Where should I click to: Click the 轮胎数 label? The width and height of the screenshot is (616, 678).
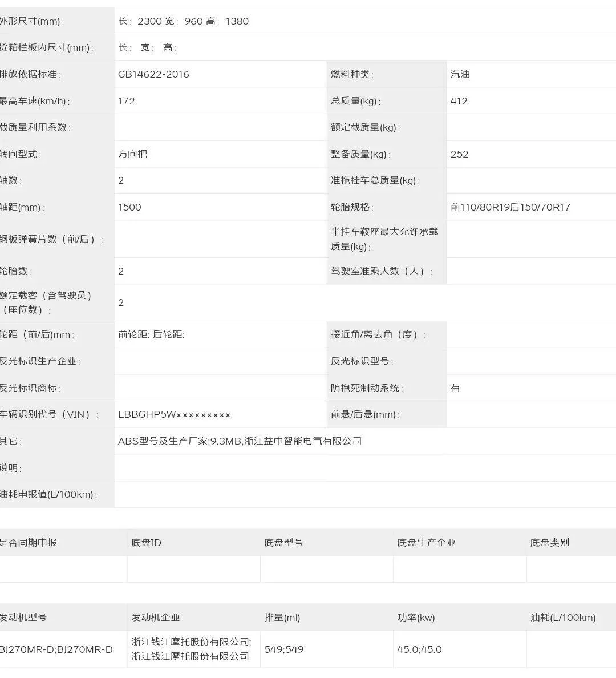pyautogui.click(x=15, y=271)
